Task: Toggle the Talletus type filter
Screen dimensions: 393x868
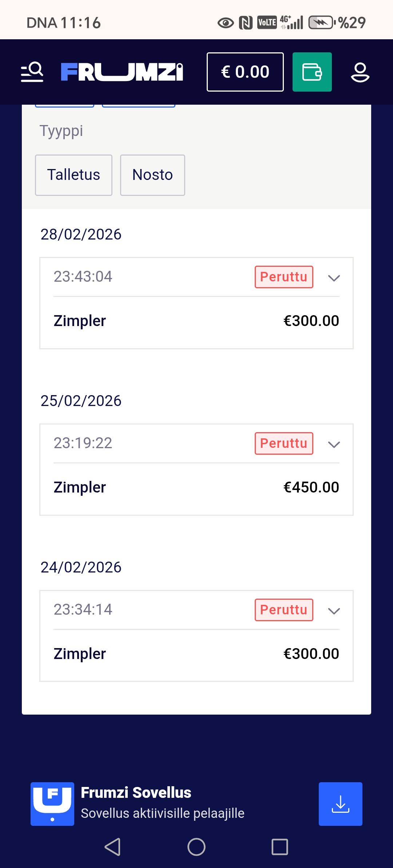Action: [x=74, y=175]
